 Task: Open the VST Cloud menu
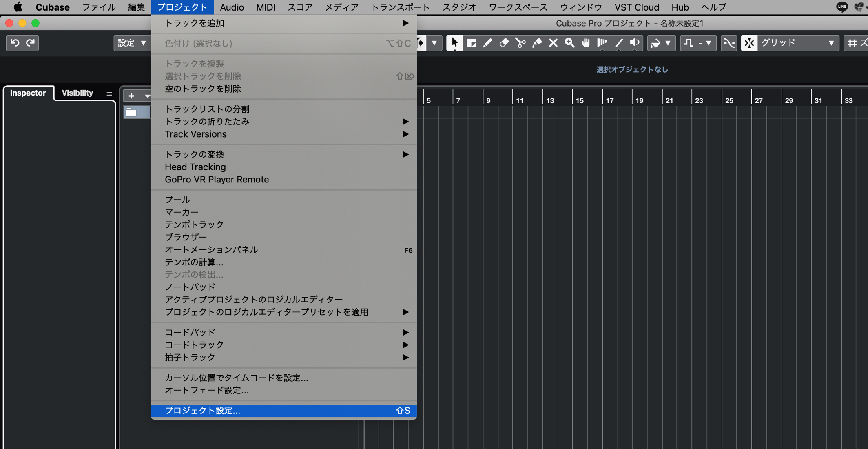(x=637, y=7)
